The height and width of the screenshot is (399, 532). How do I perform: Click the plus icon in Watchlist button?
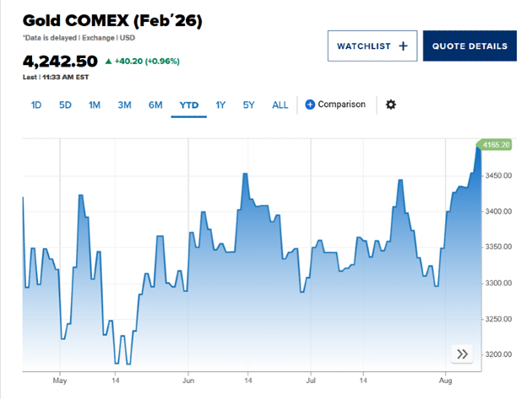click(x=403, y=46)
